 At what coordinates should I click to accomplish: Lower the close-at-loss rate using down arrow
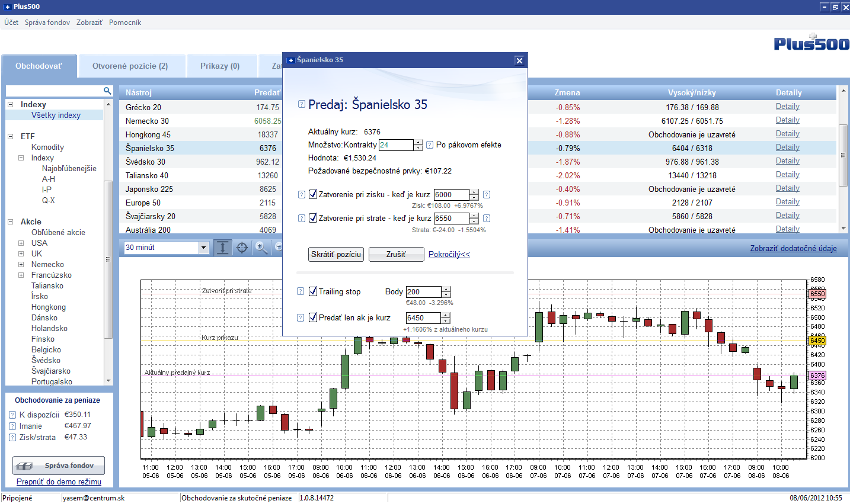point(474,221)
